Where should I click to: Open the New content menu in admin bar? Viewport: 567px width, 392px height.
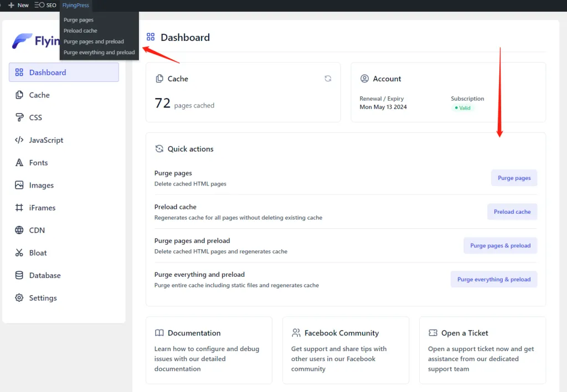click(19, 5)
